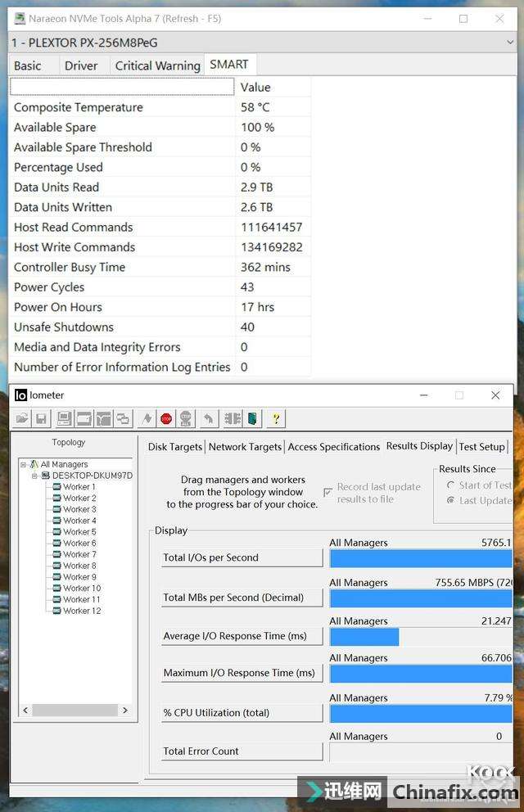Select the SMART tab
524x812 pixels.
coord(229,64)
